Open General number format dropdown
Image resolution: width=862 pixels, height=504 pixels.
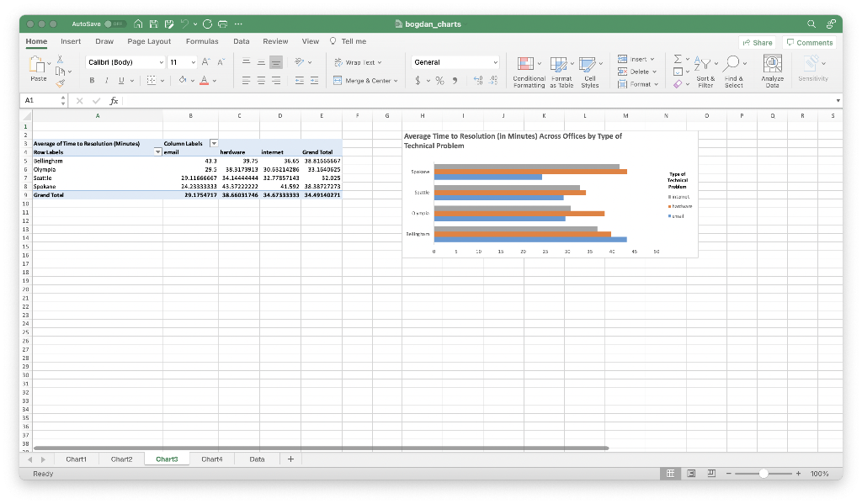pos(455,62)
